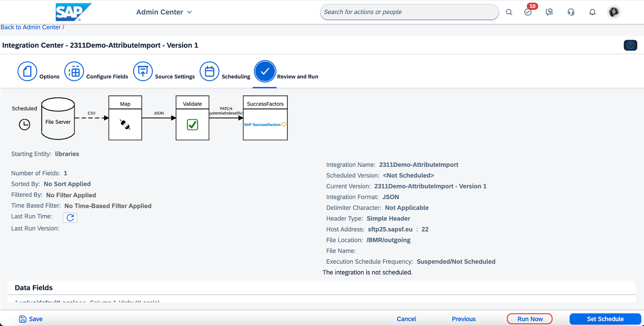This screenshot has width=644, height=326.
Task: Select the No Time-Based Filter Applied text
Action: pos(108,206)
